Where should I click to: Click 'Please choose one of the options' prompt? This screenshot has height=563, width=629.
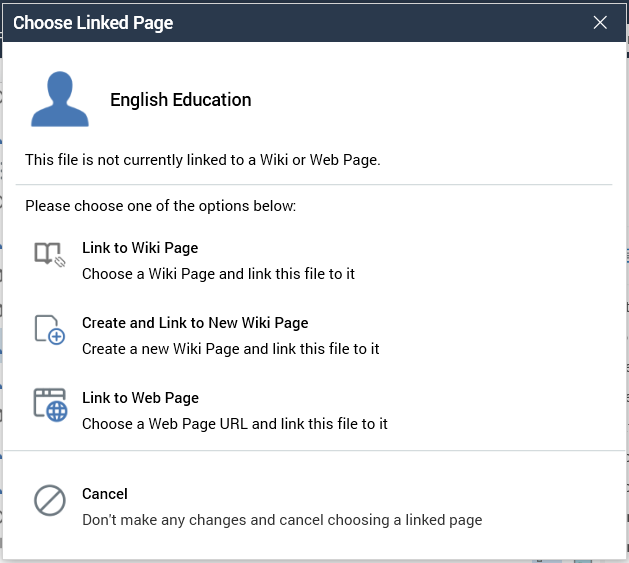tap(160, 206)
